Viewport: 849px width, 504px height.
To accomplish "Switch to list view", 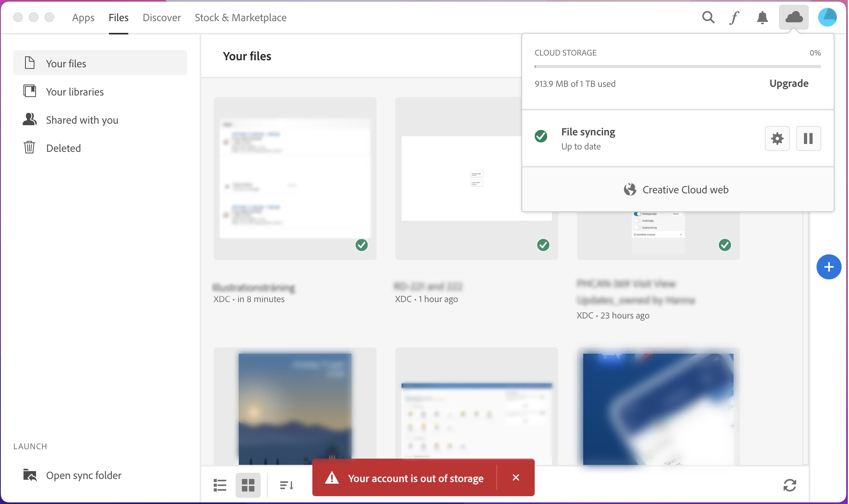I will (x=220, y=485).
